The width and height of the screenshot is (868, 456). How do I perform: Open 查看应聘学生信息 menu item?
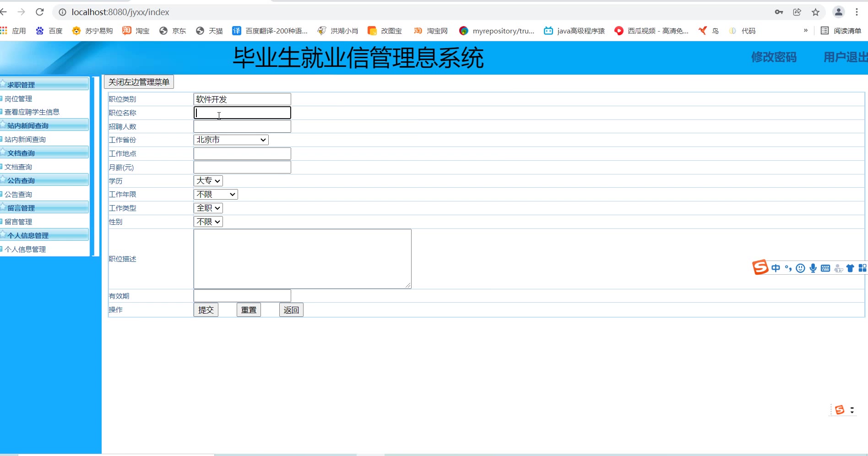pos(32,112)
